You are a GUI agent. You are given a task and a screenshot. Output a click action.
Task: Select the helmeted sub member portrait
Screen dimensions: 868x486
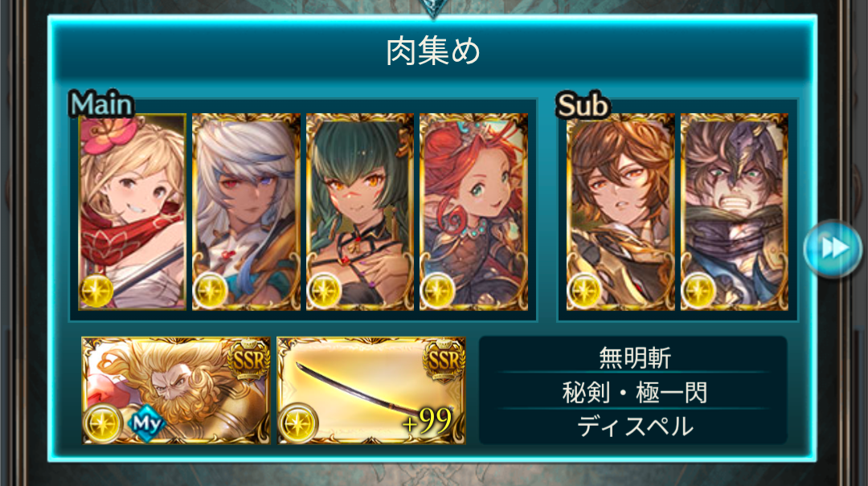pos(734,211)
